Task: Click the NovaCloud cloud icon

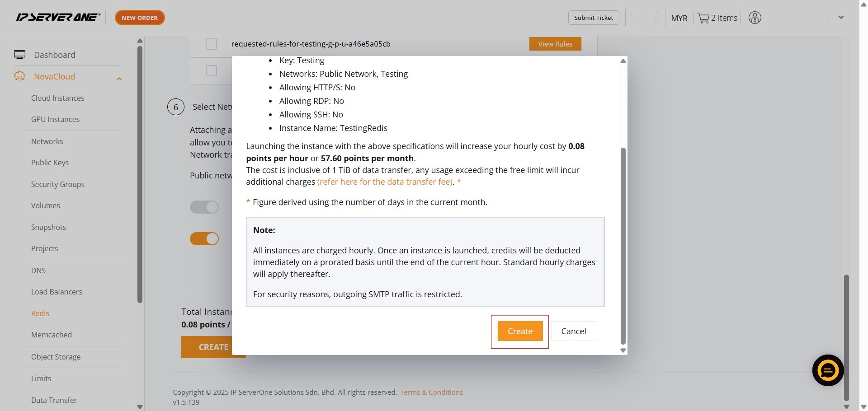Action: coord(19,76)
